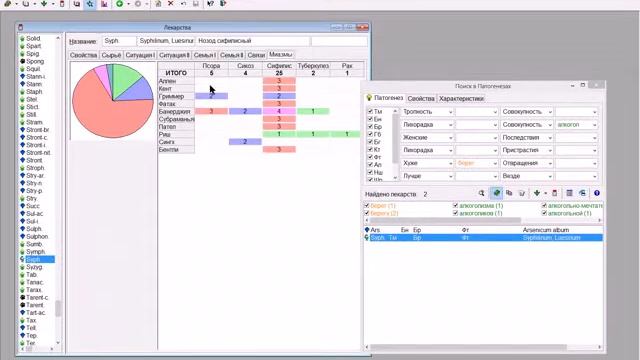Switch to the Ситуация I tab

[140, 55]
